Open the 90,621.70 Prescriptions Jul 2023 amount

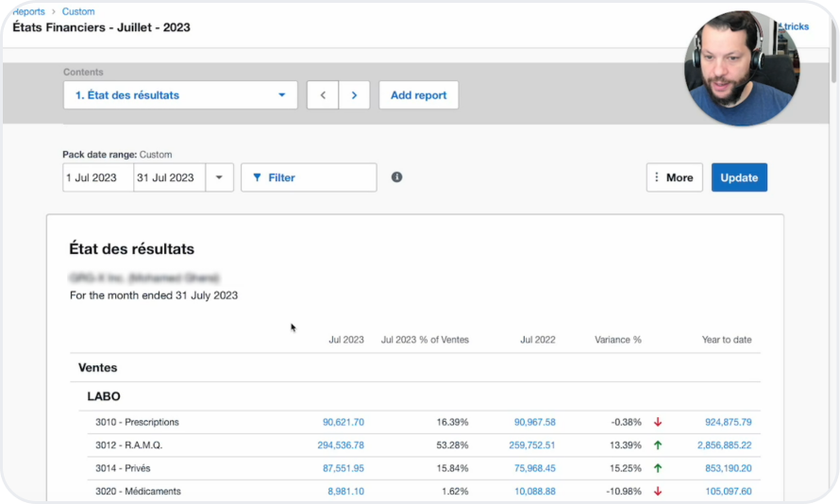(343, 422)
